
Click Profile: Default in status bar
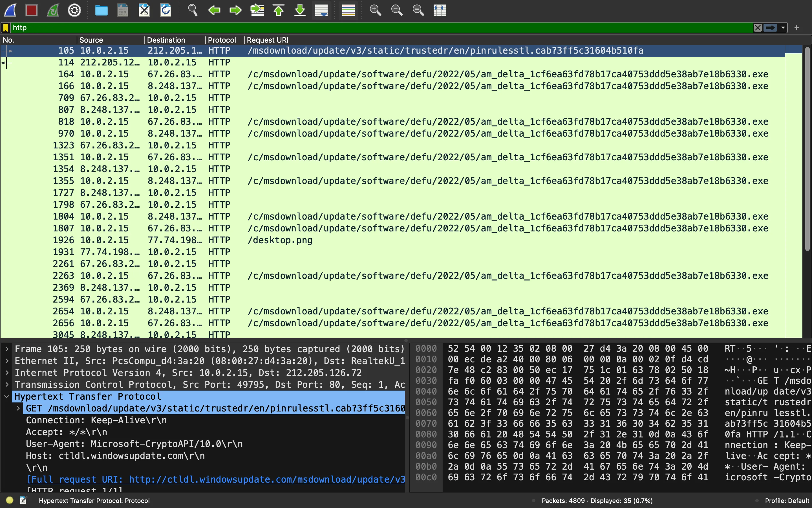(x=787, y=501)
